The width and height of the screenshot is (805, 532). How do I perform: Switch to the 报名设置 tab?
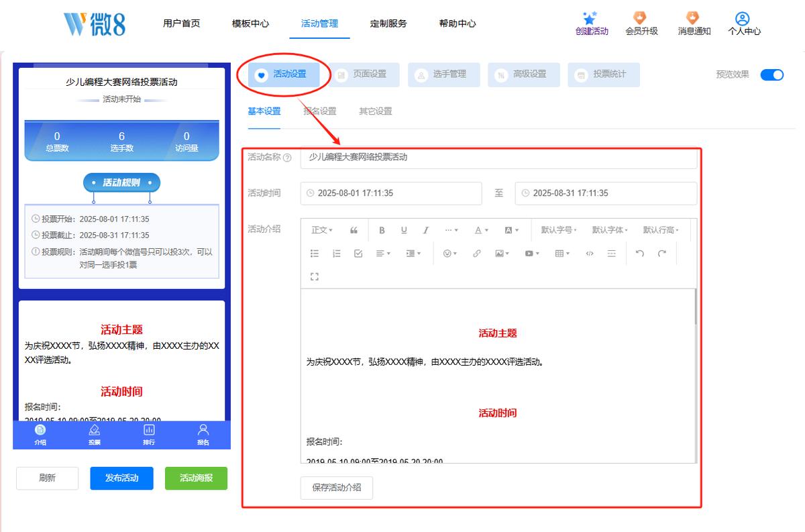[320, 111]
